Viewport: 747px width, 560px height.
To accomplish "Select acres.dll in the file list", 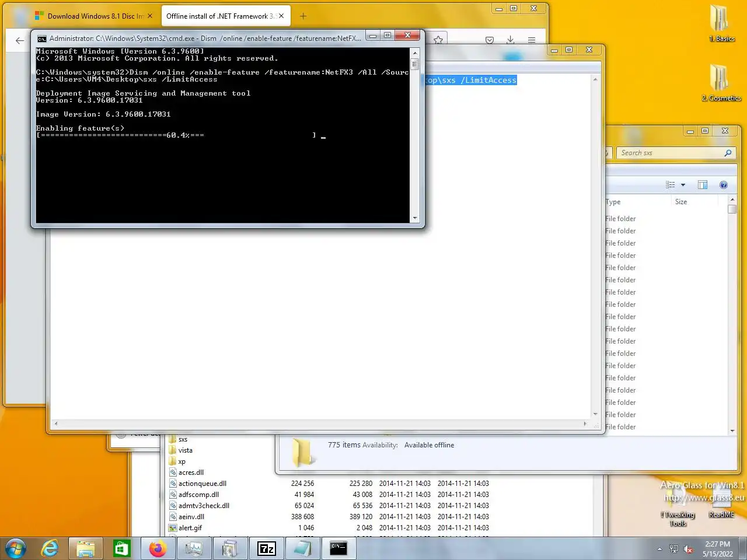I will point(191,473).
